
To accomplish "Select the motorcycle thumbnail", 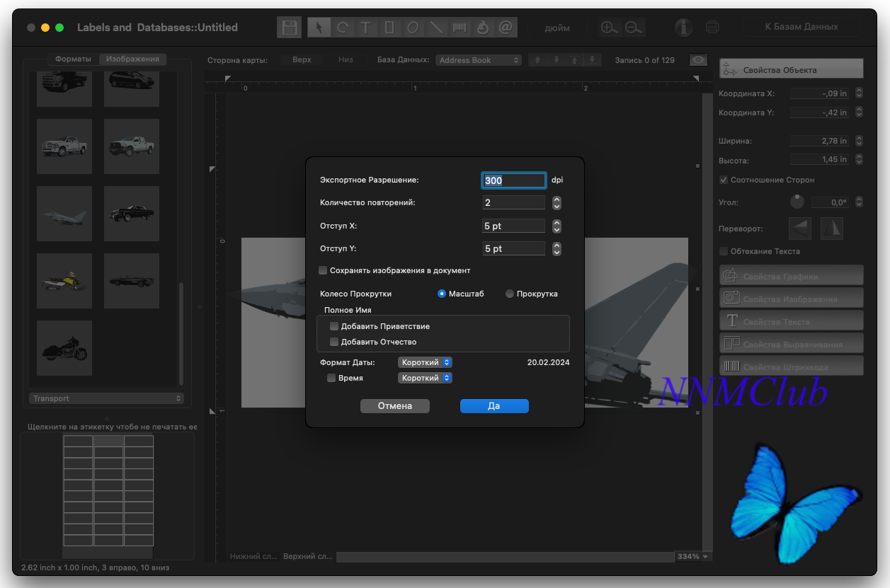I will coord(64,348).
